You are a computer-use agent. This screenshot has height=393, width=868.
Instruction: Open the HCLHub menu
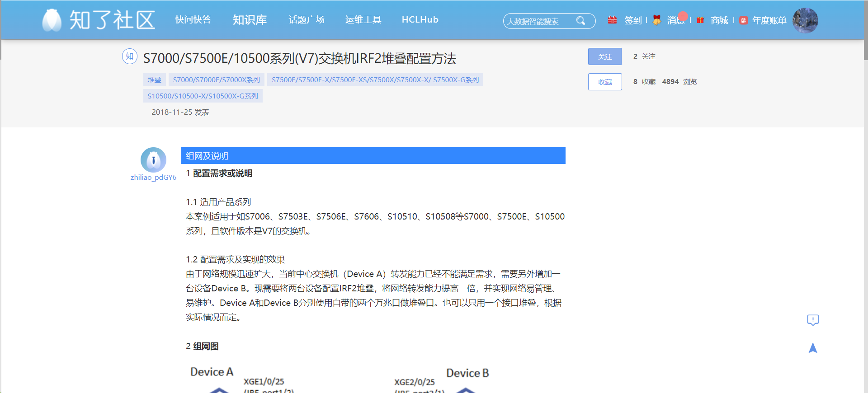click(420, 20)
